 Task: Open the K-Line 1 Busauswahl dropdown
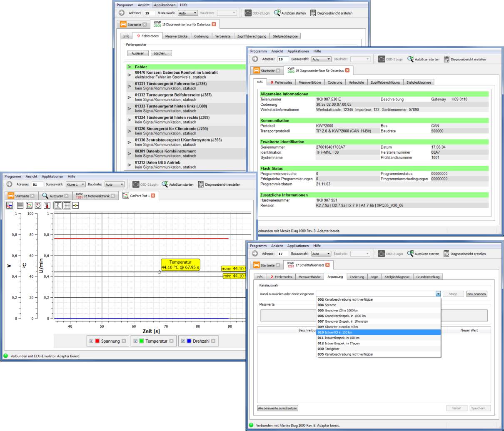pos(76,184)
